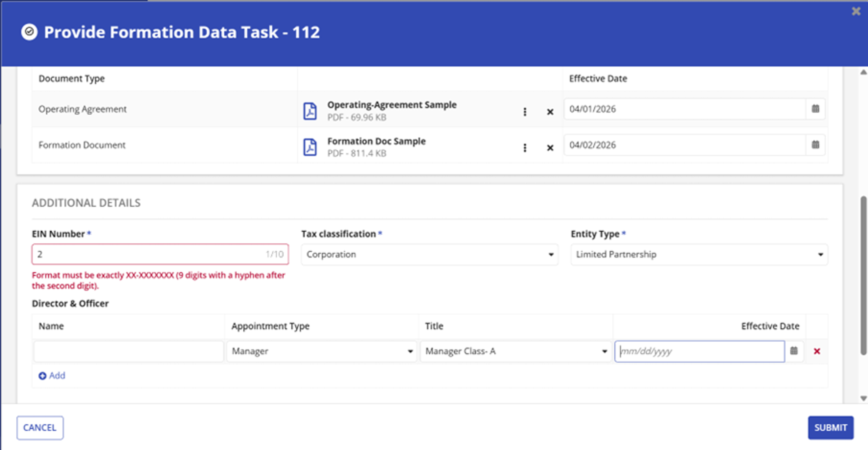Click the scrollbar down arrow
This screenshot has height=450, width=868.
pos(863,398)
